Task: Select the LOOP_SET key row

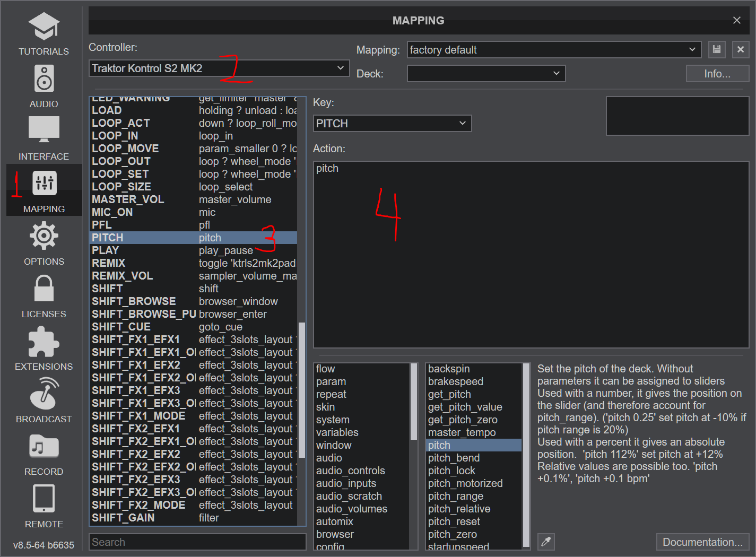Action: pyautogui.click(x=194, y=174)
